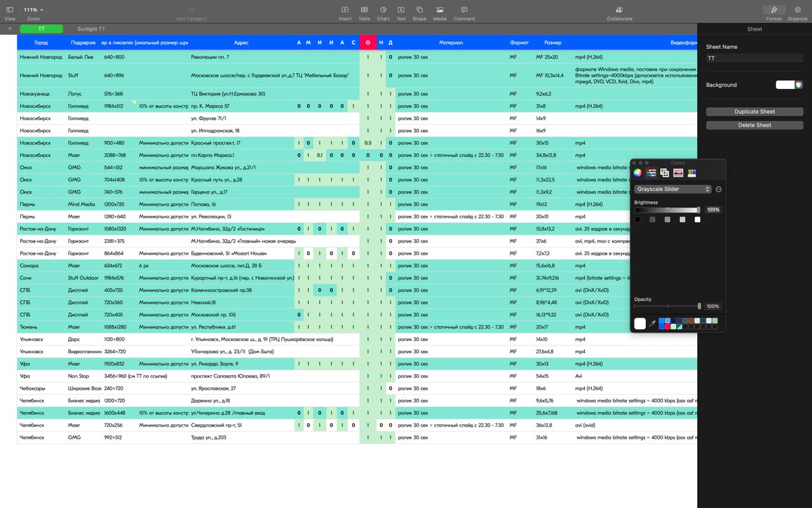812x508 pixels.
Task: Click the current color well in Colors
Action: [639, 324]
